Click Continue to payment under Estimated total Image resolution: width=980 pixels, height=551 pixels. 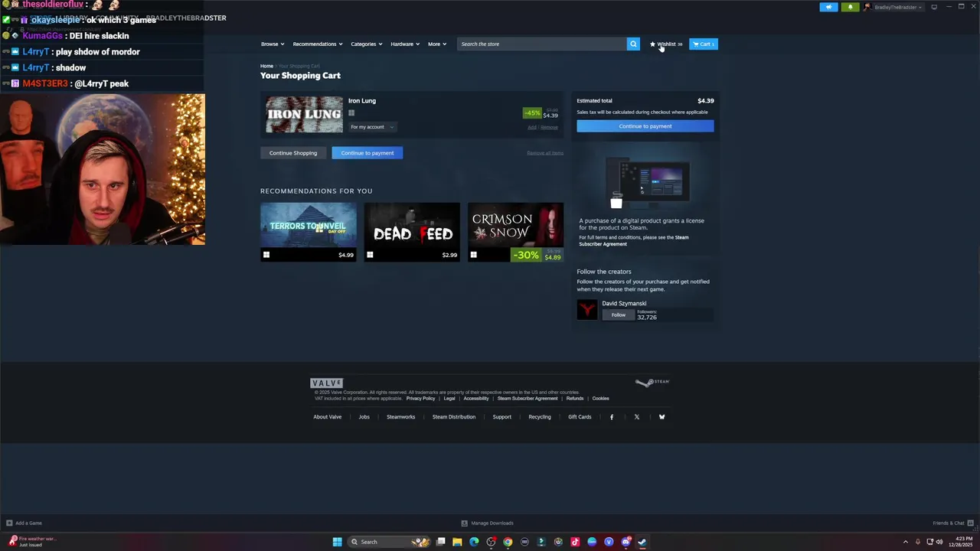pos(645,126)
